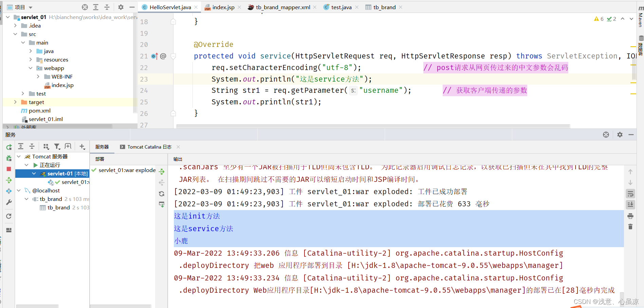Image resolution: width=644 pixels, height=308 pixels.
Task: Click the layout icon at Services sidebar bottom
Action: [x=9, y=230]
